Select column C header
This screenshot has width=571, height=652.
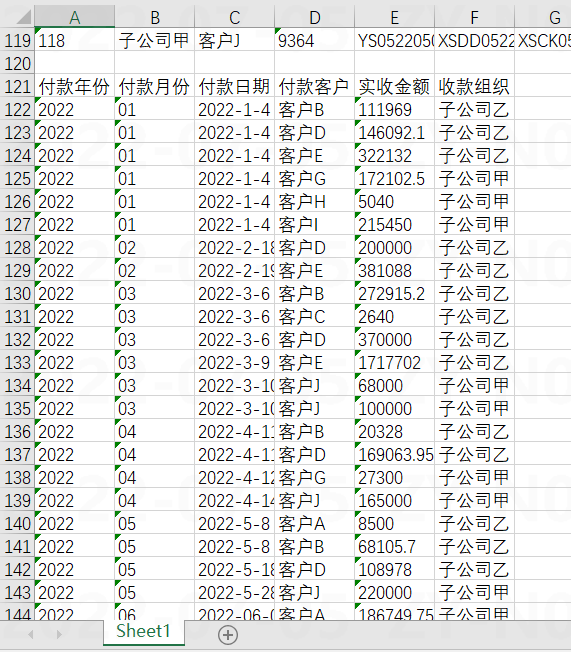pos(235,17)
